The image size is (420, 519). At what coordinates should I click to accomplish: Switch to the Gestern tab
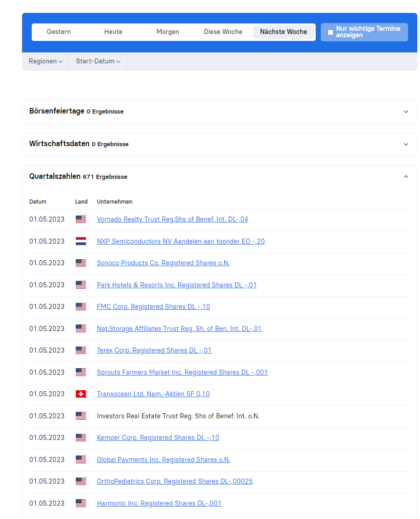click(59, 32)
